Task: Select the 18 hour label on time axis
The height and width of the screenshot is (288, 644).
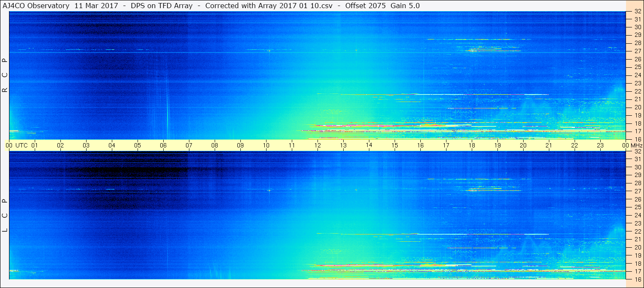Action: point(472,145)
